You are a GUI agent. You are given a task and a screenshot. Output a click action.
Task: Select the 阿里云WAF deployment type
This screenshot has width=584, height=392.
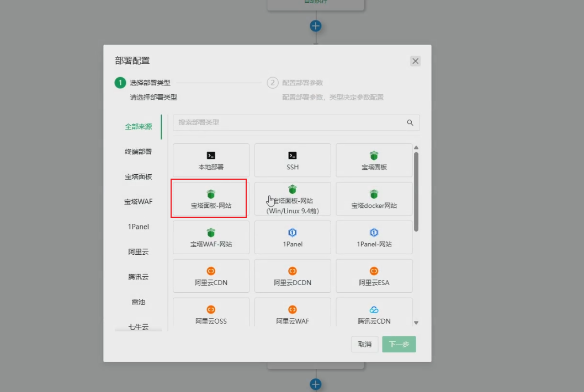click(x=292, y=314)
